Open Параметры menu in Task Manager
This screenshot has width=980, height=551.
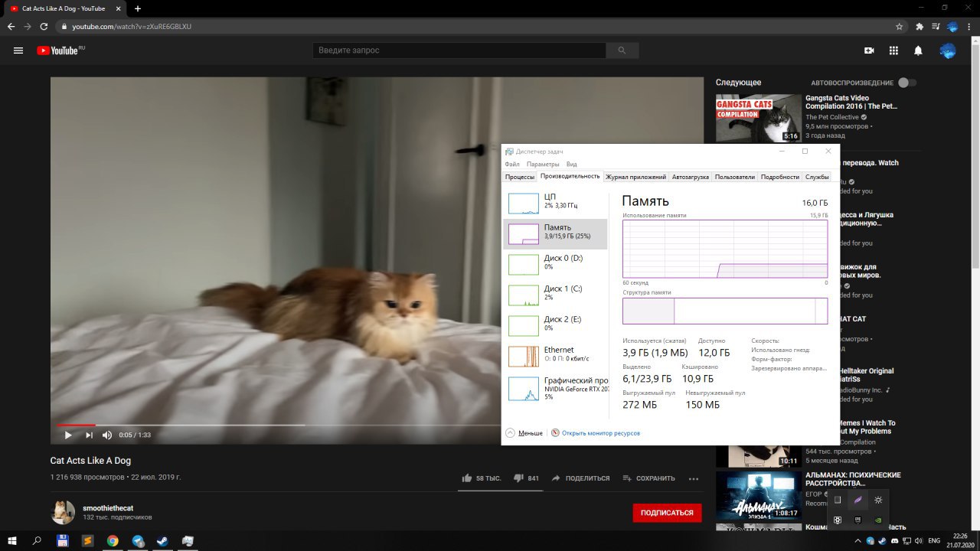coord(543,165)
